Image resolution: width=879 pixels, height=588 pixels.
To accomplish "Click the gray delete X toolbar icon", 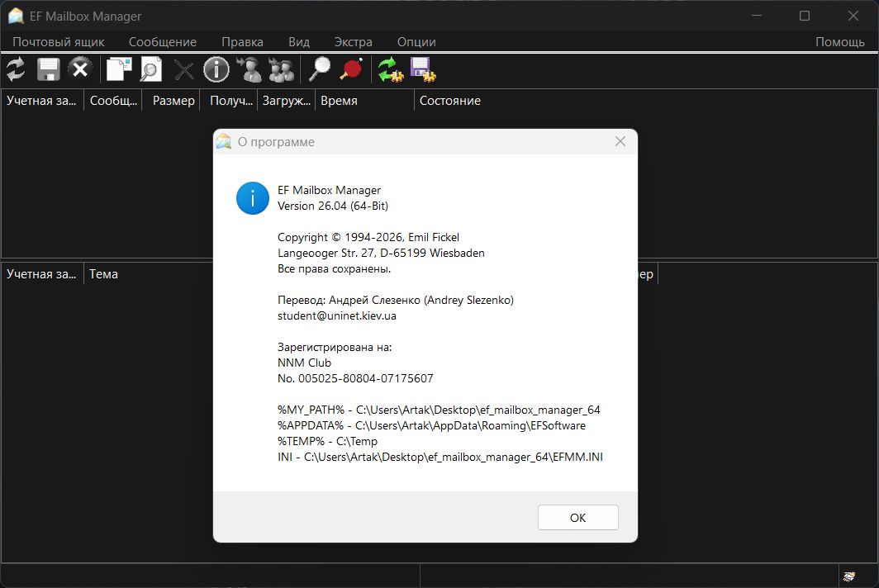I will click(x=183, y=69).
